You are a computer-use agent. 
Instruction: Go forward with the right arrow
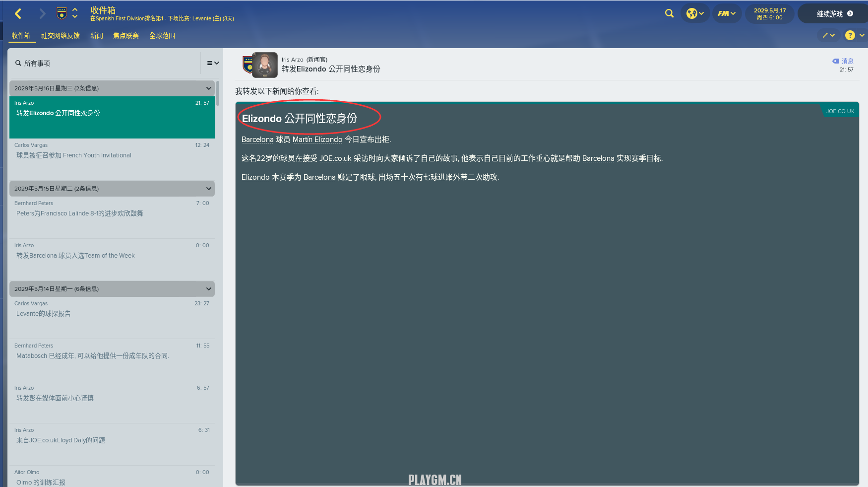pos(42,14)
